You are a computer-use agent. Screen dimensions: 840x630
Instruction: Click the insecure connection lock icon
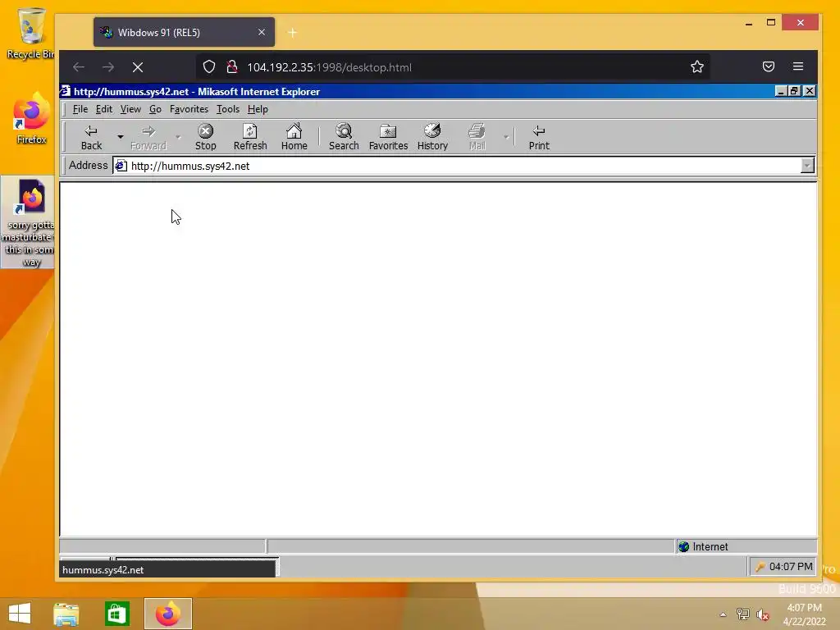coord(232,67)
